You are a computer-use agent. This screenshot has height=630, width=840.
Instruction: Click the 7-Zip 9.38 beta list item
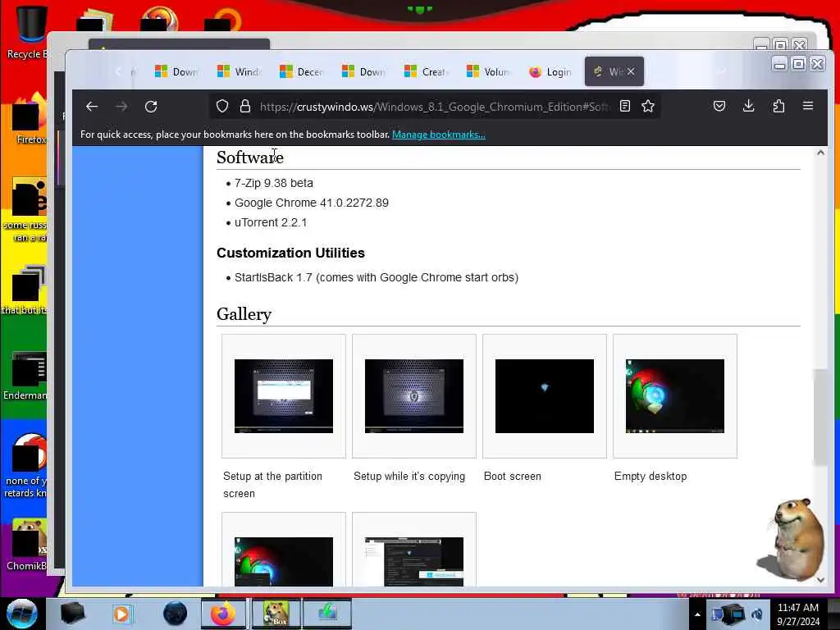(274, 183)
